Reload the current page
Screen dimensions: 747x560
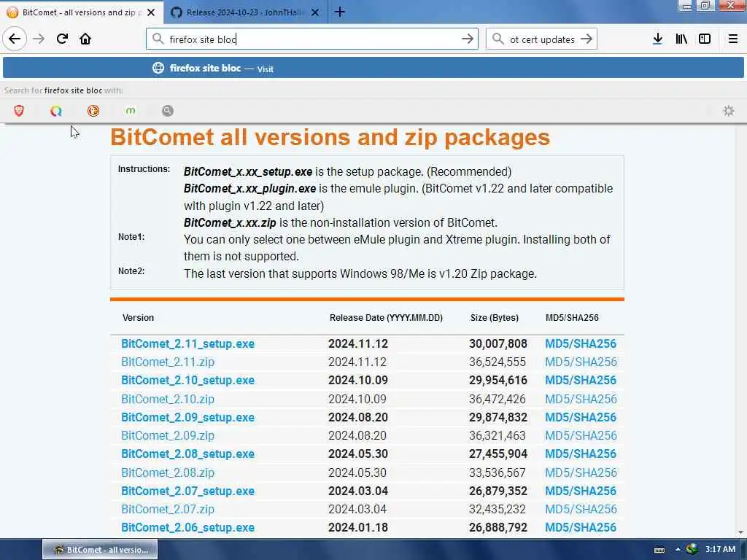(62, 39)
